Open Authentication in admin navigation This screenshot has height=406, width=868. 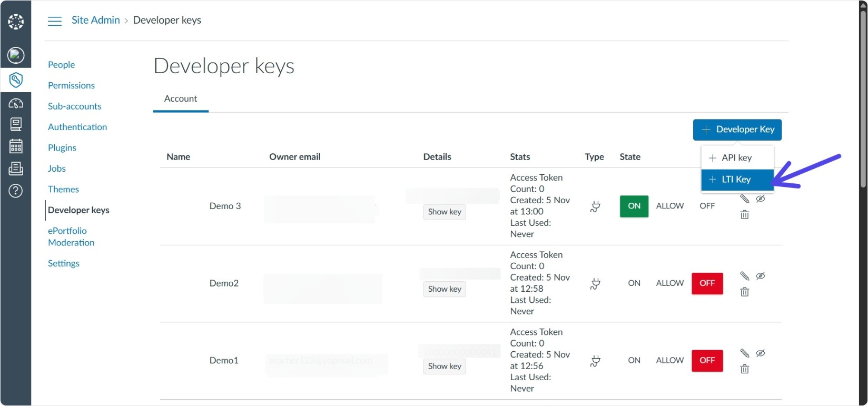tap(77, 127)
